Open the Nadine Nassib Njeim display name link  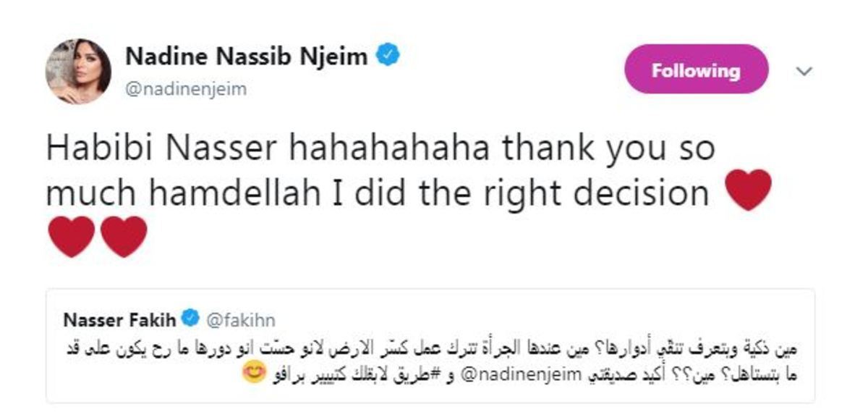tap(247, 56)
